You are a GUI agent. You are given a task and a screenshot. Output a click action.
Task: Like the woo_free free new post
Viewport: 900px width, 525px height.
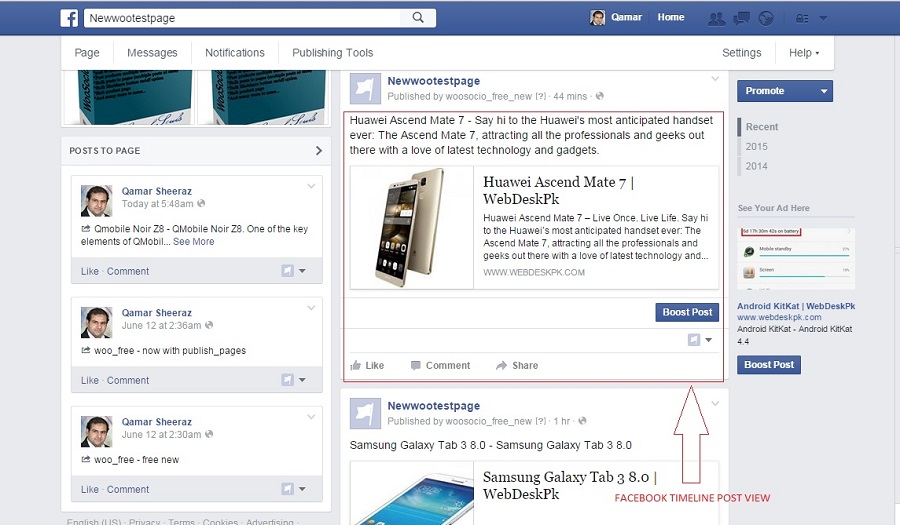90,489
